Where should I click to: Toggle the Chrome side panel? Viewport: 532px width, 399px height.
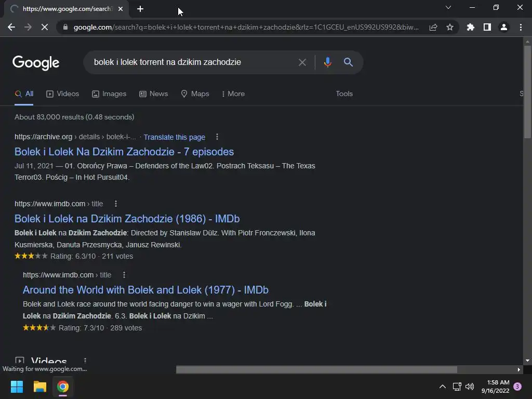[x=487, y=27]
